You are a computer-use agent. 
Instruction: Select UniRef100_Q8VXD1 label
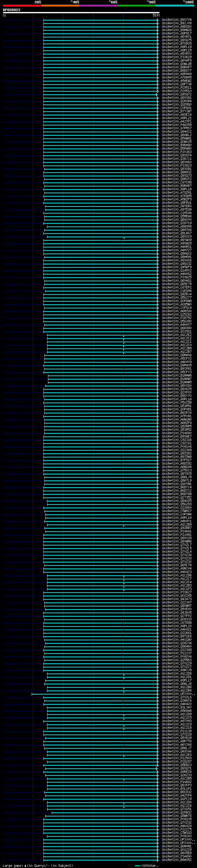[x=176, y=98]
